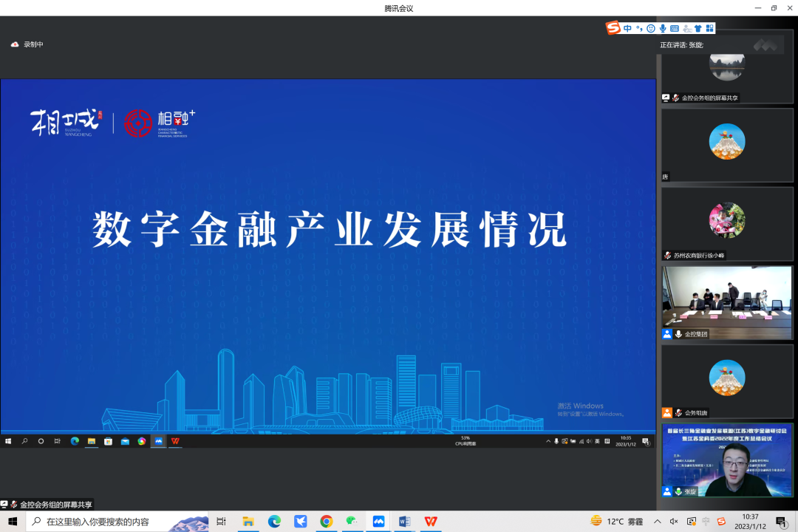Screen dimensions: 798x532
Task: Open Task View on the taskbar
Action: click(221, 522)
